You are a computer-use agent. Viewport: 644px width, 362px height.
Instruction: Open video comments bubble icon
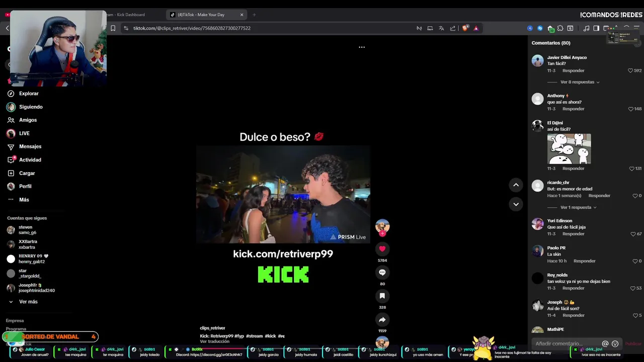pos(382,273)
